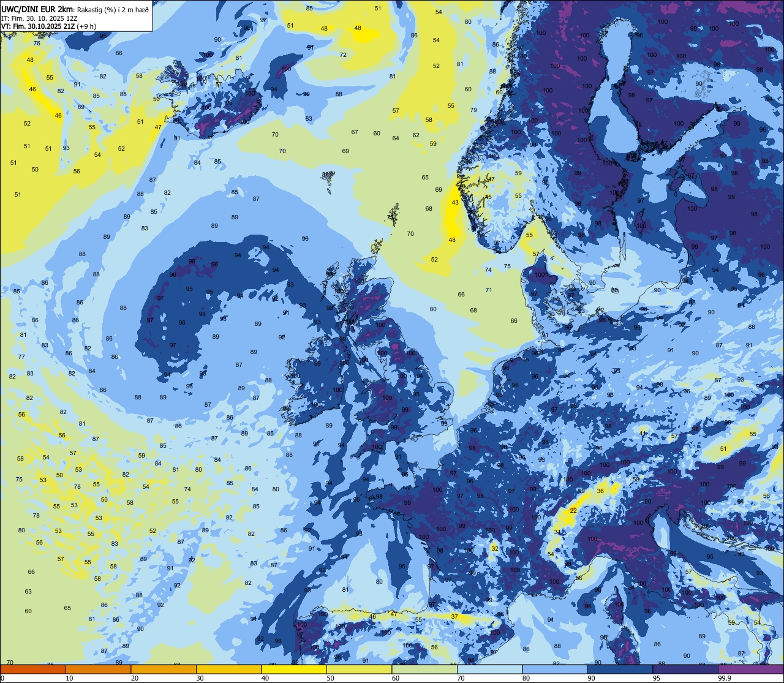Click the humidity value '36' near the Alps
The image size is (784, 683).
pos(600,491)
